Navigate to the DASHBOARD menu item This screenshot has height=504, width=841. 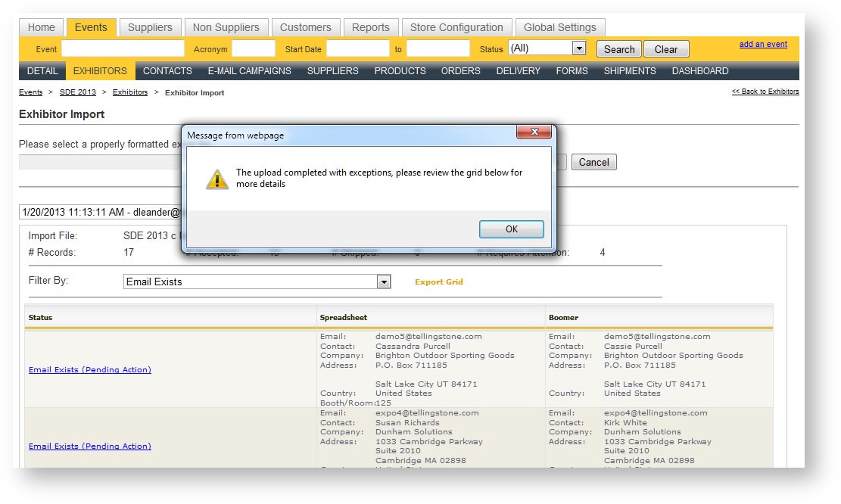point(699,71)
